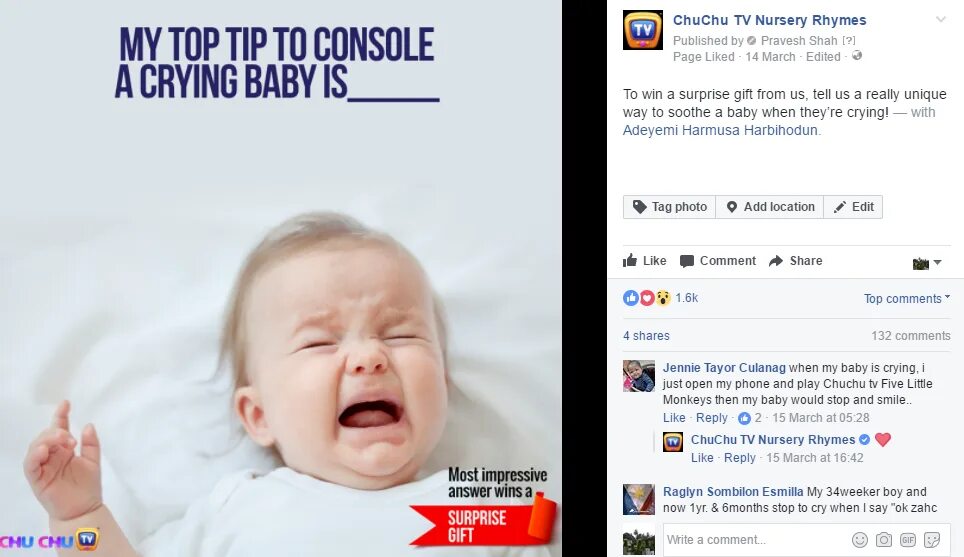Image resolution: width=964 pixels, height=557 pixels.
Task: Open the sticker picker icon
Action: (x=932, y=540)
